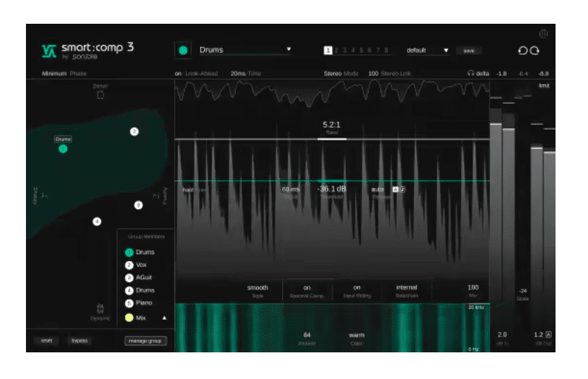
Task: Click the 2.0 dB In gain value
Action: click(x=502, y=334)
